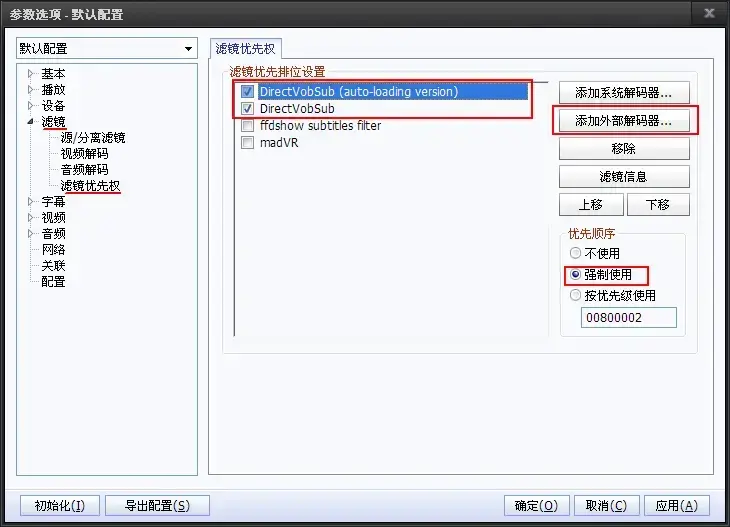Expand the 字幕 tree node
Viewport: 730px width, 527px height.
[31, 202]
